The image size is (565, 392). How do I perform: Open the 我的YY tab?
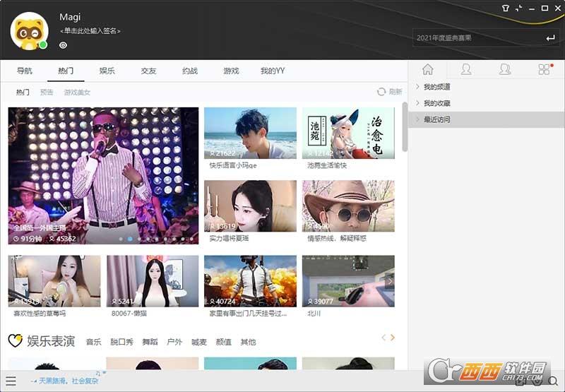(x=273, y=71)
